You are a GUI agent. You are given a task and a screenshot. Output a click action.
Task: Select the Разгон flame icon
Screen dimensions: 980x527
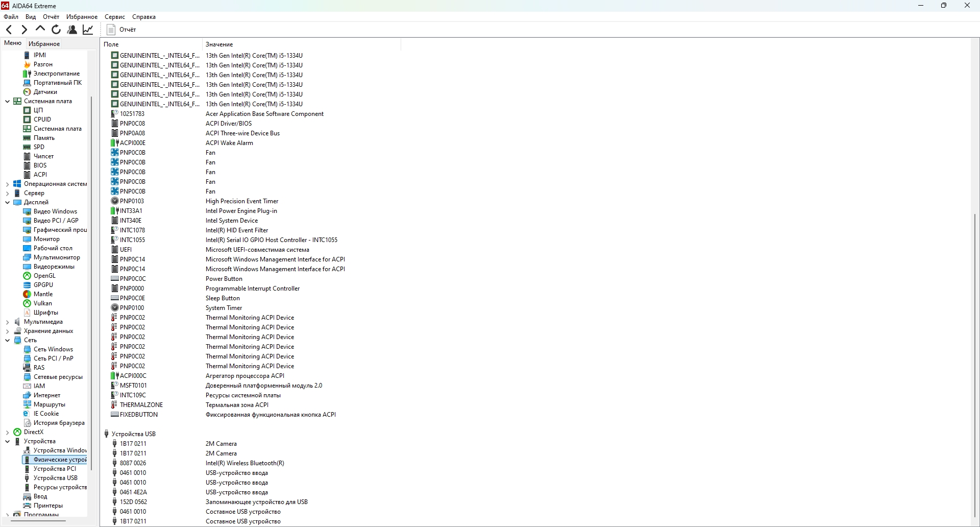[x=27, y=64]
